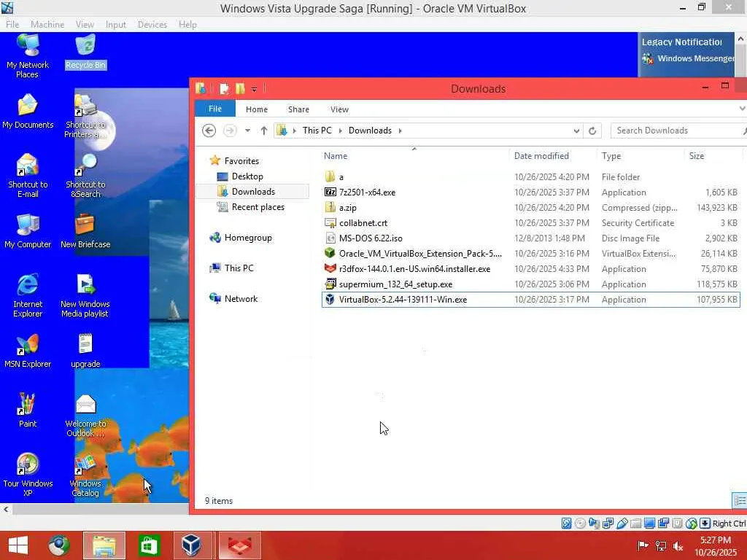Select Shortcut to Printers desktop icon
This screenshot has width=747, height=560.
(x=86, y=116)
